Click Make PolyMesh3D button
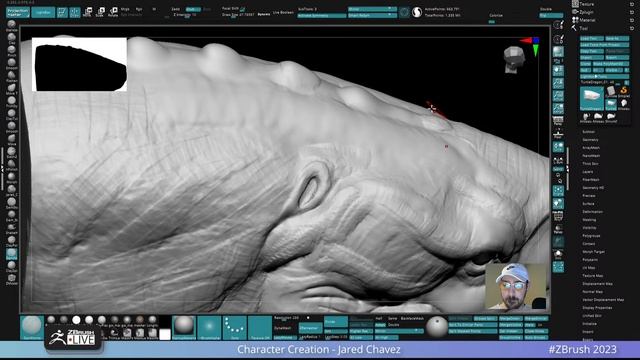The height and width of the screenshot is (360, 640). (x=611, y=64)
